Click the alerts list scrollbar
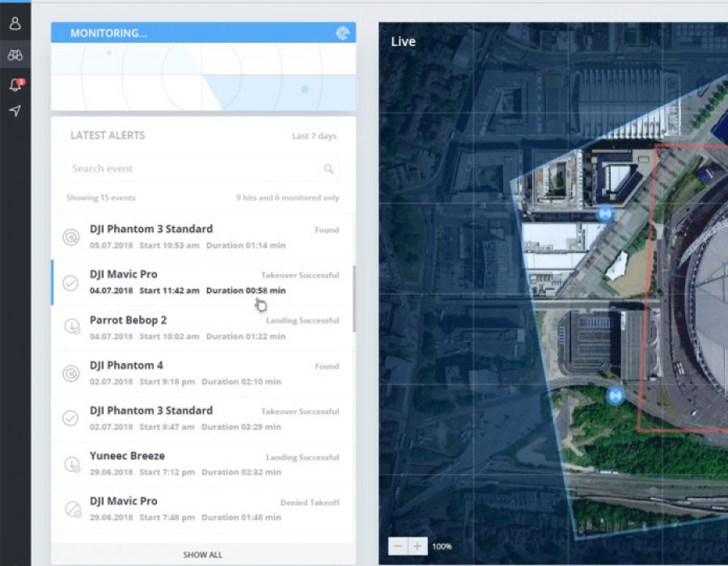 [x=354, y=298]
